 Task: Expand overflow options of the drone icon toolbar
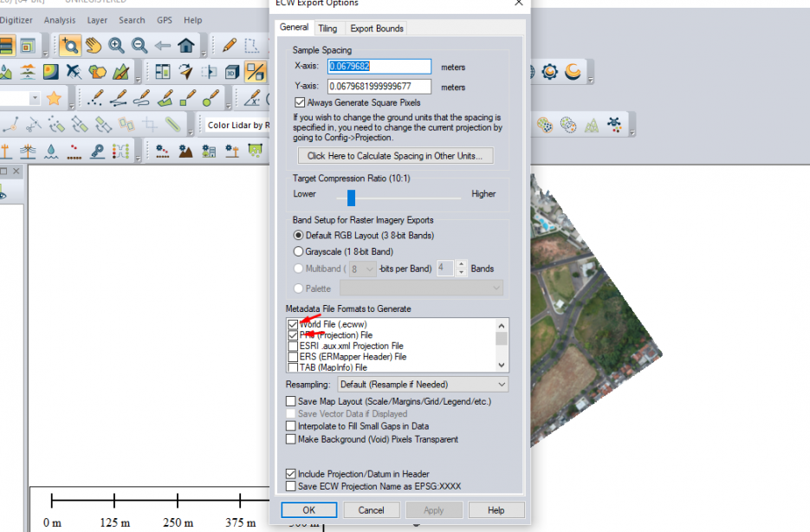tap(632, 133)
